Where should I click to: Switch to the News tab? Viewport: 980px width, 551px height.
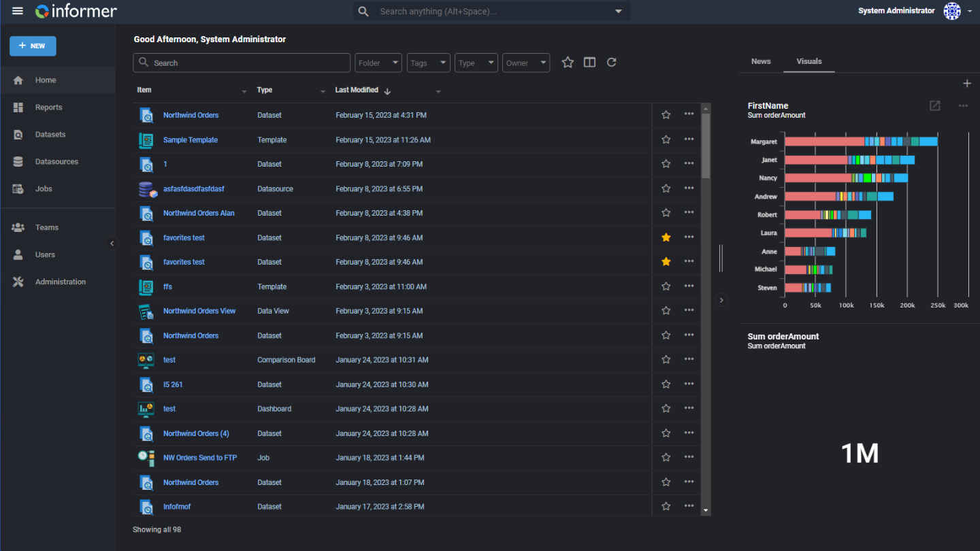coord(761,61)
